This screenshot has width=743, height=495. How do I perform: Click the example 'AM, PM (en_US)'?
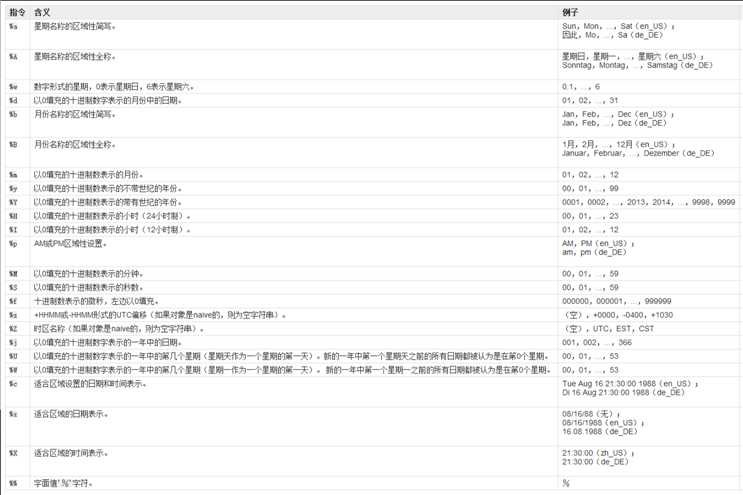[598, 243]
